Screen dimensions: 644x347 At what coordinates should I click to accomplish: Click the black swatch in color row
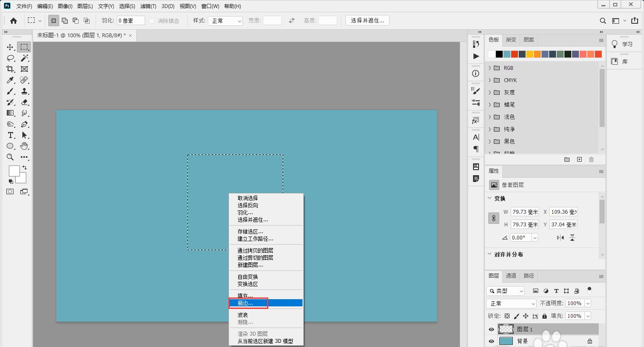tap(499, 54)
